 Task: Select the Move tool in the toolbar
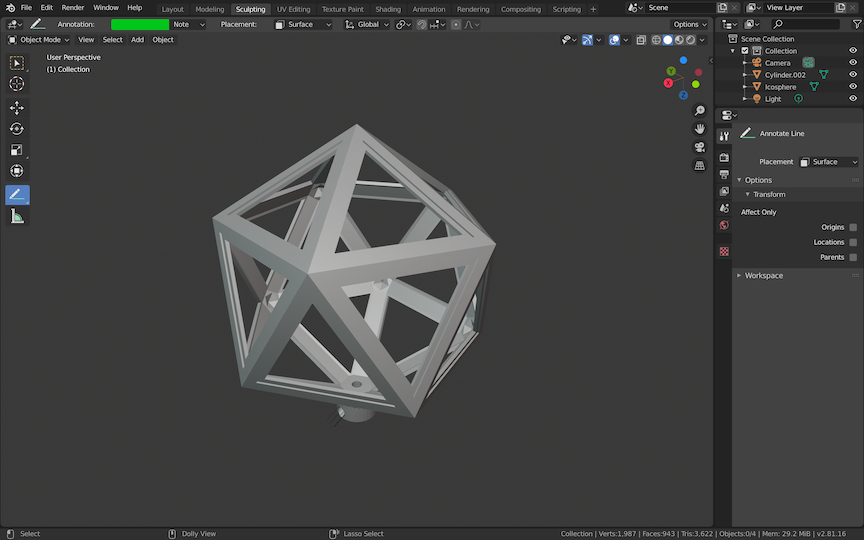(x=17, y=107)
